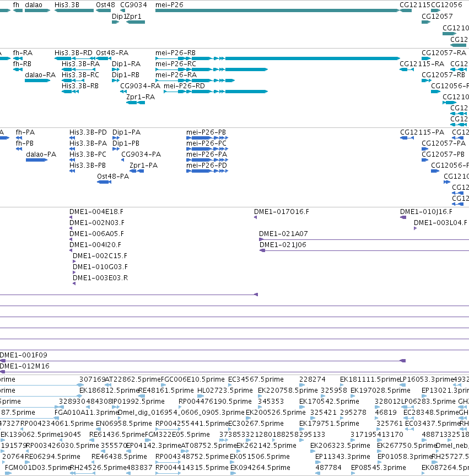Select EK200526.5prime read label
Screen dimensions: 469x476
pyautogui.click(x=276, y=413)
